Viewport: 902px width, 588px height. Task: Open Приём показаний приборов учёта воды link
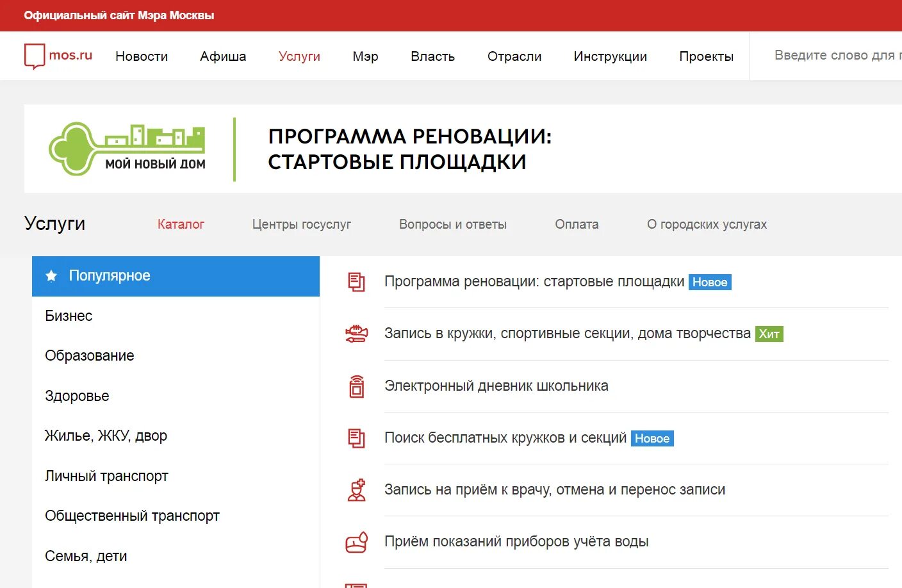[x=516, y=542]
